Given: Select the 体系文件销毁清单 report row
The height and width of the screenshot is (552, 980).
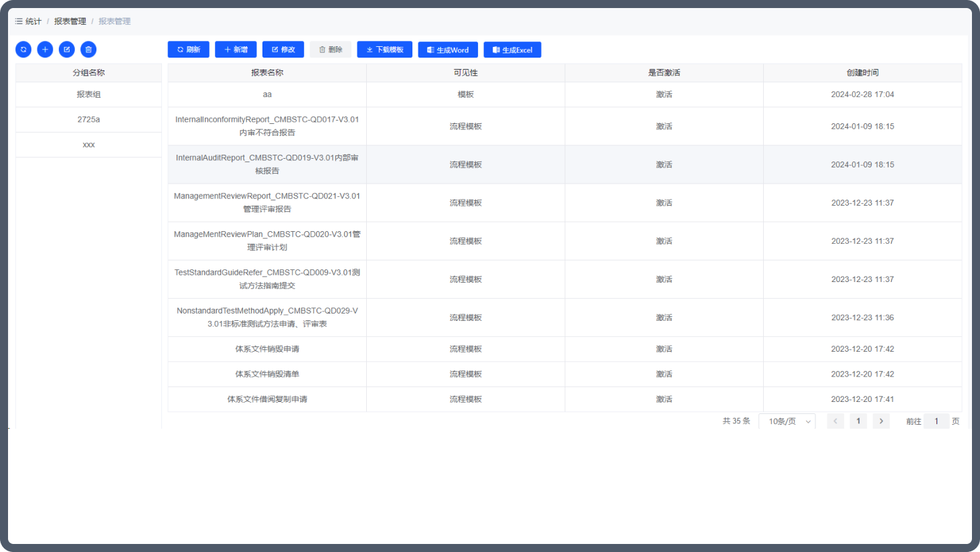Looking at the screenshot, I should 565,374.
